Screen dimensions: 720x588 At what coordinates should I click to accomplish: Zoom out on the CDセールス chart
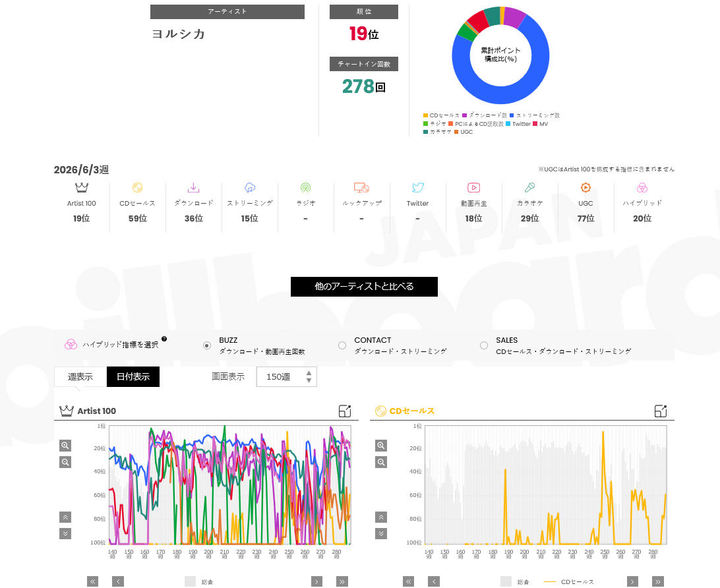(x=381, y=462)
